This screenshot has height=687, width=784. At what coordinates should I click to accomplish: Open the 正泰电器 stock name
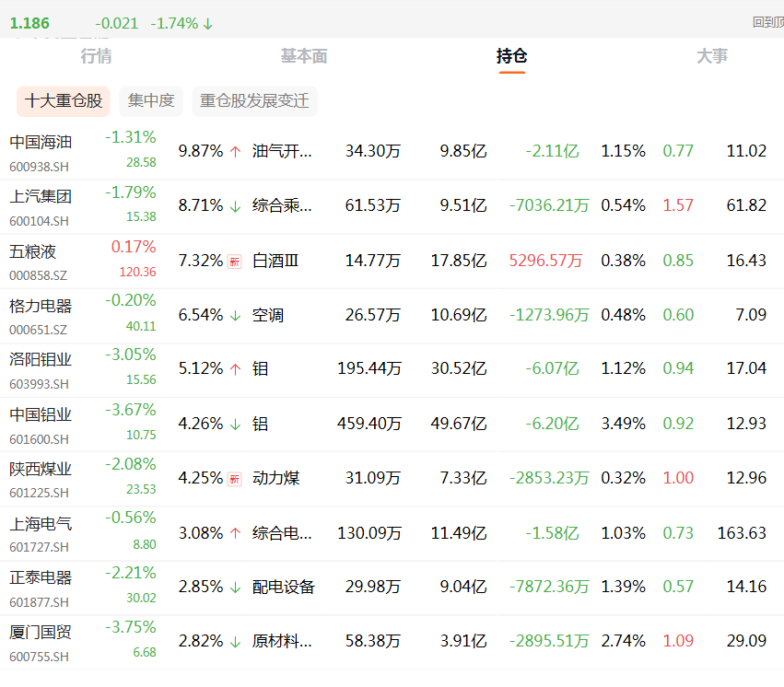(41, 577)
